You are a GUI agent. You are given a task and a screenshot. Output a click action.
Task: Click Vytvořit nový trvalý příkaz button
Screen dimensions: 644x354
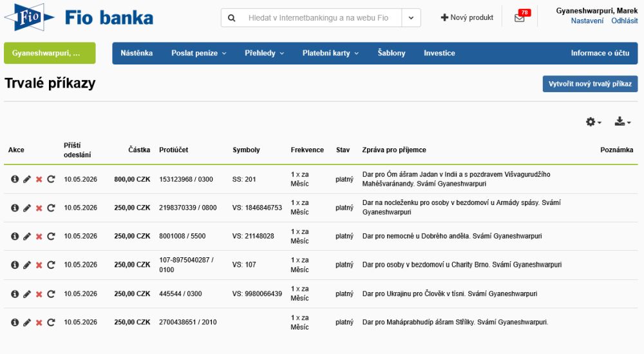click(590, 84)
